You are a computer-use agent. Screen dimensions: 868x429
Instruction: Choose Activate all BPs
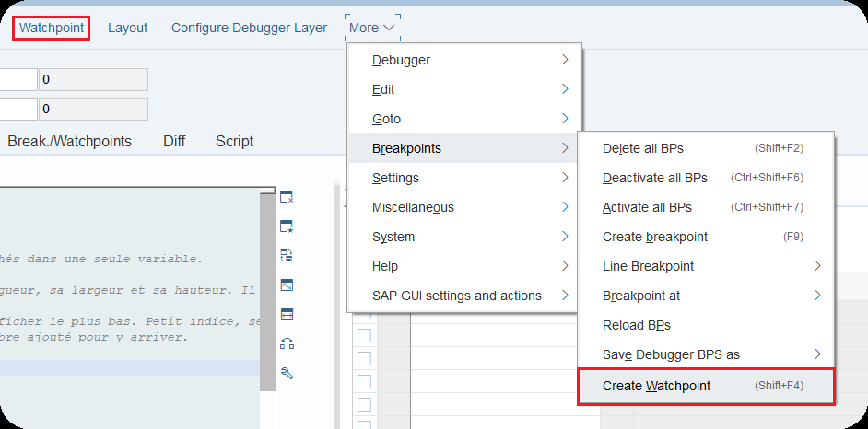point(706,207)
